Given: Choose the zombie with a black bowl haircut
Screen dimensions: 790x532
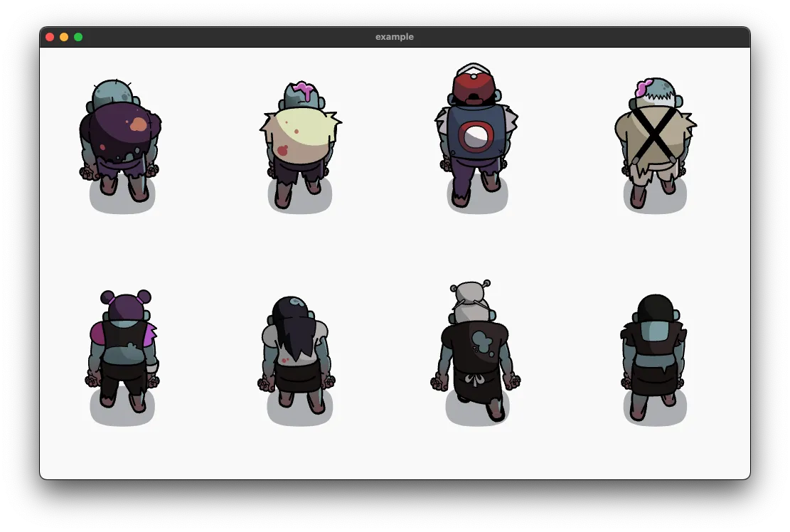Looking at the screenshot, I should 653,357.
